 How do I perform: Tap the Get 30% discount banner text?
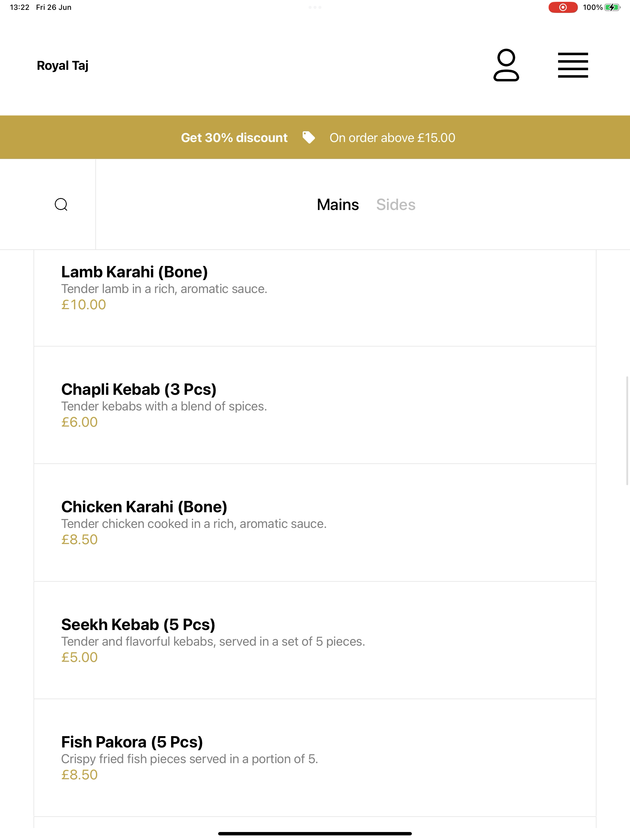[234, 137]
